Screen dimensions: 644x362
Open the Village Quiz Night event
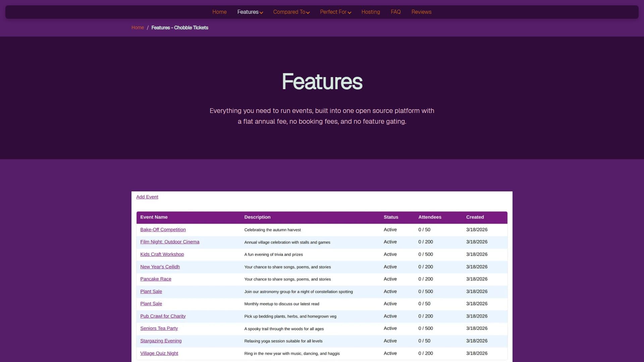pyautogui.click(x=159, y=353)
